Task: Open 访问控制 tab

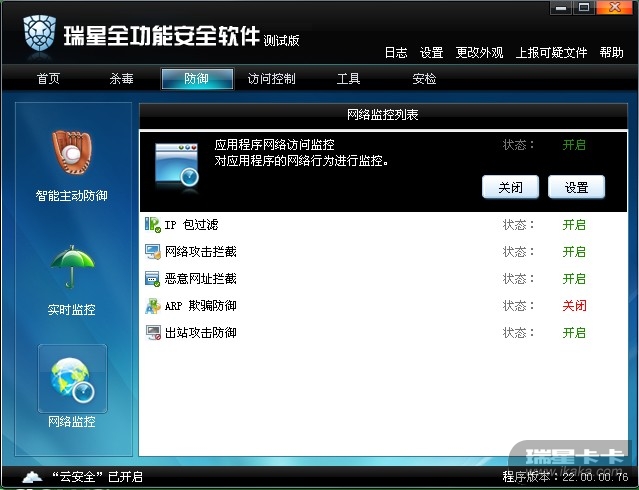Action: point(271,78)
